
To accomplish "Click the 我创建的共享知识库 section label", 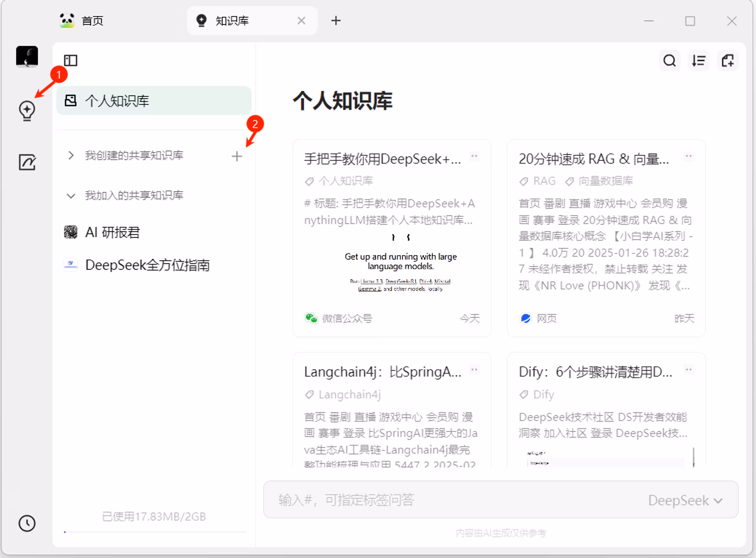I will pos(134,155).
